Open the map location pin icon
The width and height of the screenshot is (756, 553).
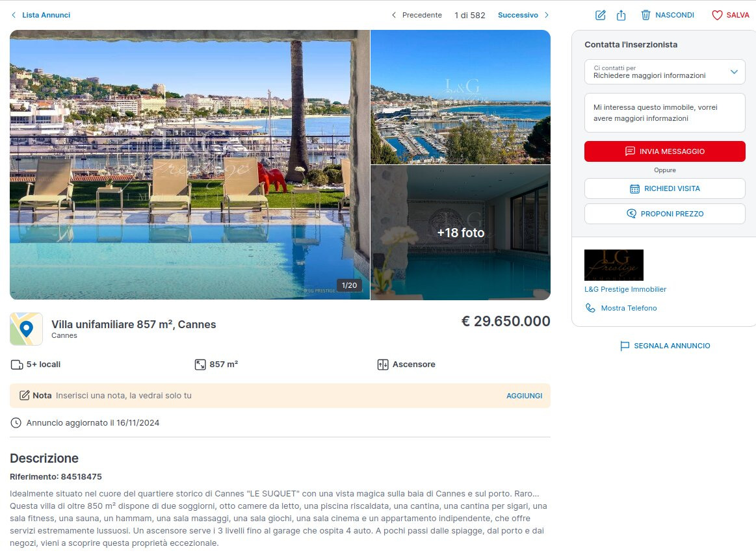[26, 329]
